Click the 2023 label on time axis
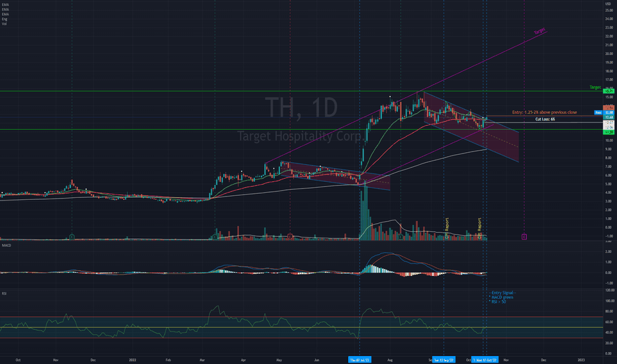 click(x=581, y=359)
